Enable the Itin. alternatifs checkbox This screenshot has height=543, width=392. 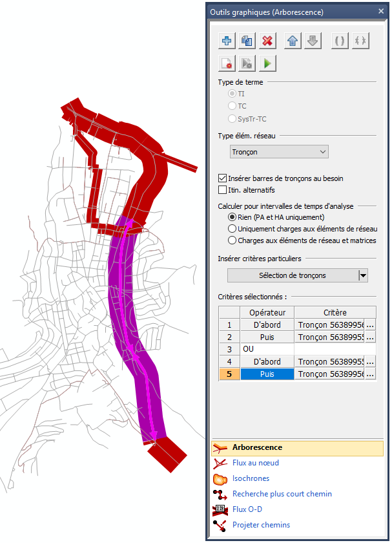coord(223,190)
